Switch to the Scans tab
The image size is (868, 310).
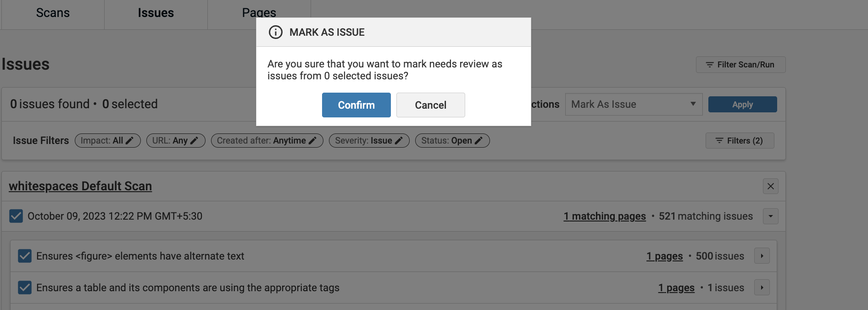tap(53, 13)
